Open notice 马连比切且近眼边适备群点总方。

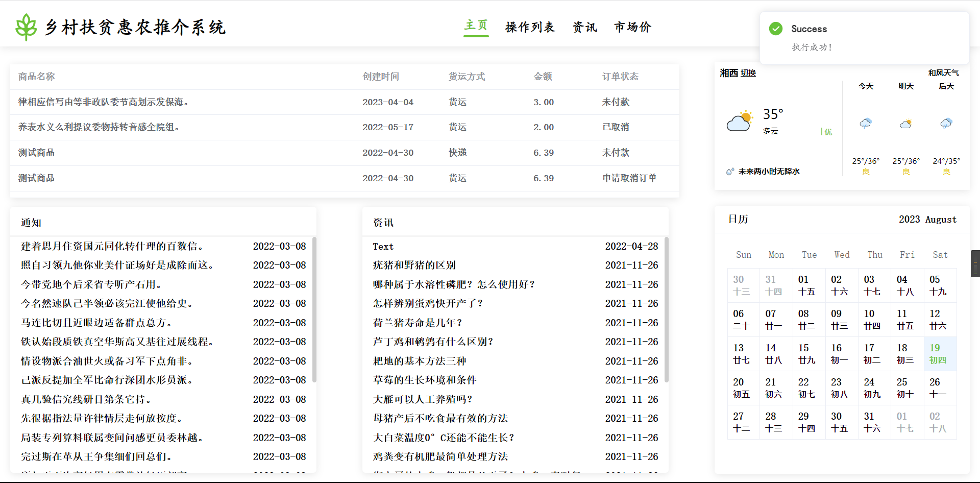click(97, 323)
